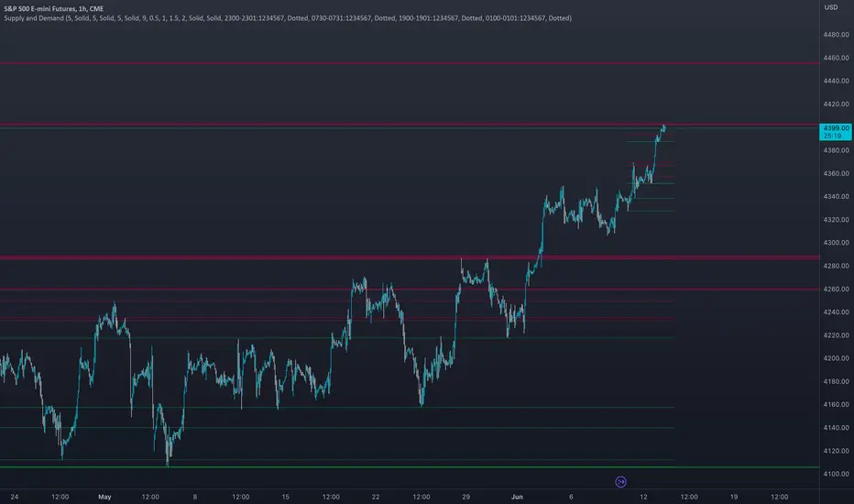Image resolution: width=854 pixels, height=504 pixels.
Task: Select the thin green demand line near 4157
Action: pyautogui.click(x=337, y=408)
